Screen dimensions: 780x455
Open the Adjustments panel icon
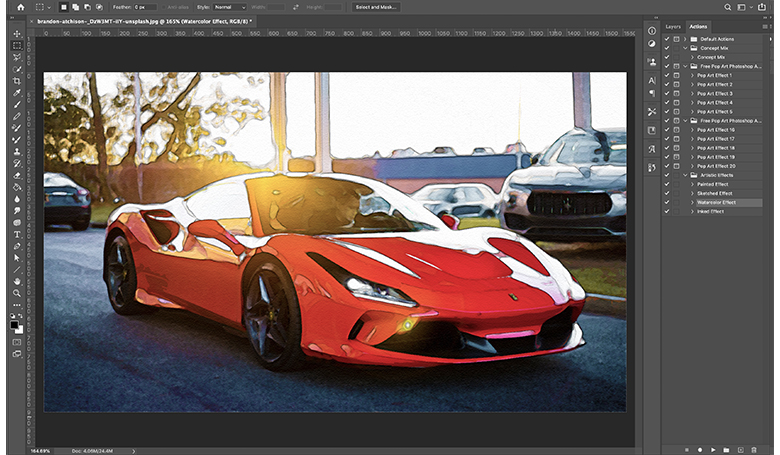652,43
